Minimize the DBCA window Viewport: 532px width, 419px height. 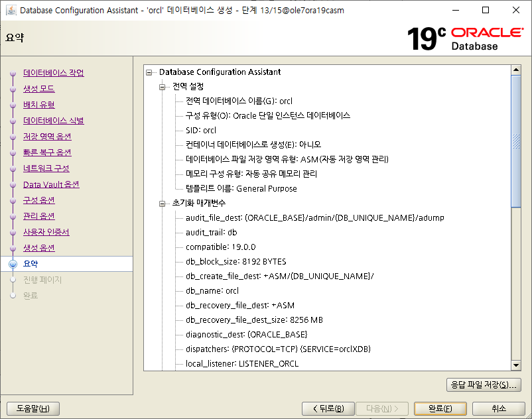(456, 10)
